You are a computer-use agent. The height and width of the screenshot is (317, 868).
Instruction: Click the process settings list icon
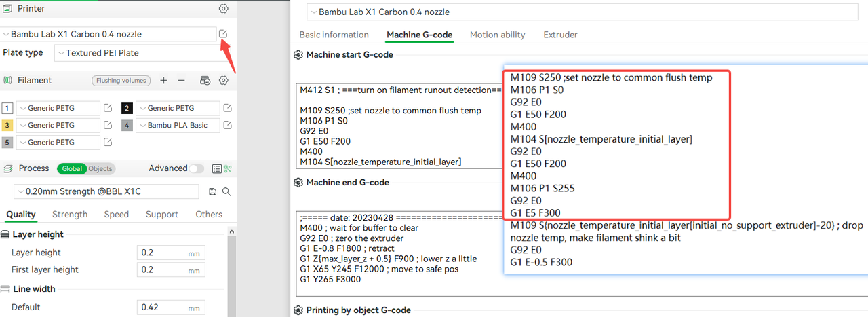tap(216, 168)
